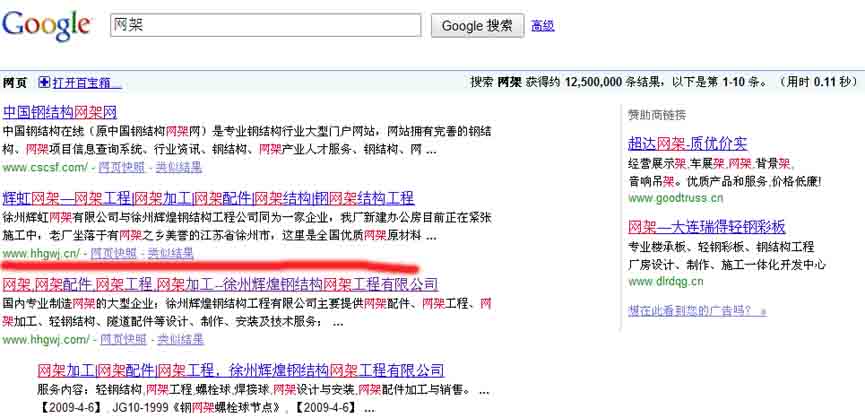Click the 赞助商链接 heading text
The height and width of the screenshot is (418, 865).
pyautogui.click(x=657, y=115)
